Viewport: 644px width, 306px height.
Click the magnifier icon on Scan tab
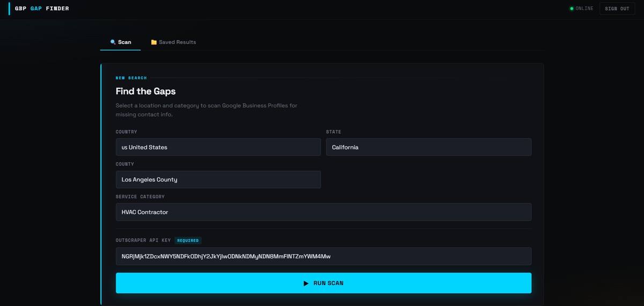pos(113,42)
